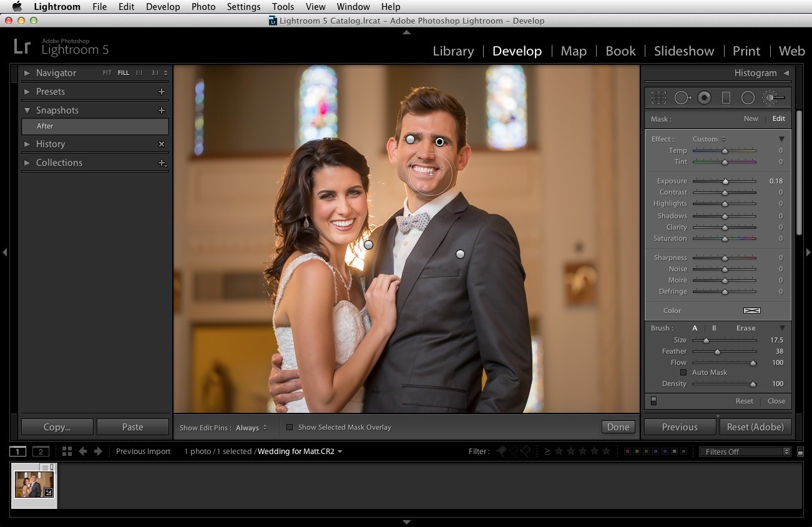Open the Develop menu in the menu bar
The height and width of the screenshot is (527, 812).
[x=163, y=7]
